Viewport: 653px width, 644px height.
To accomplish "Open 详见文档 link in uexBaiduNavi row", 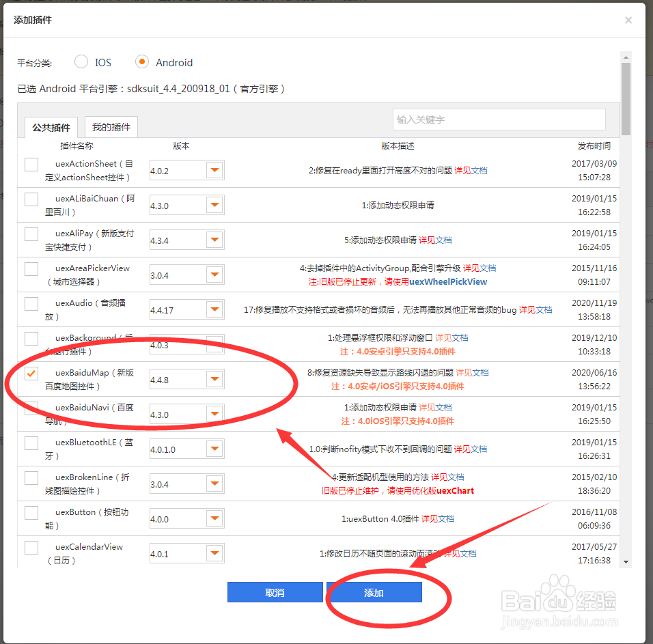I will [x=435, y=407].
